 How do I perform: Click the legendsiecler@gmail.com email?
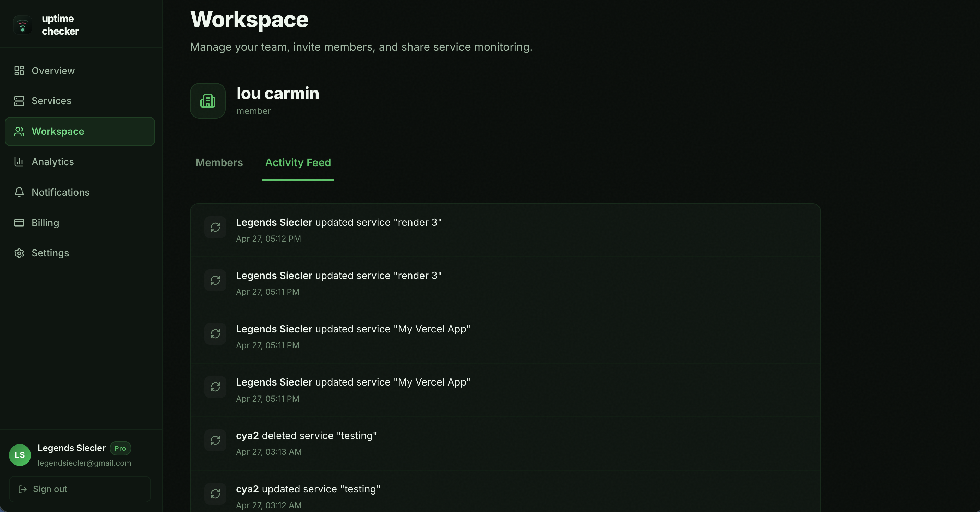coord(84,463)
